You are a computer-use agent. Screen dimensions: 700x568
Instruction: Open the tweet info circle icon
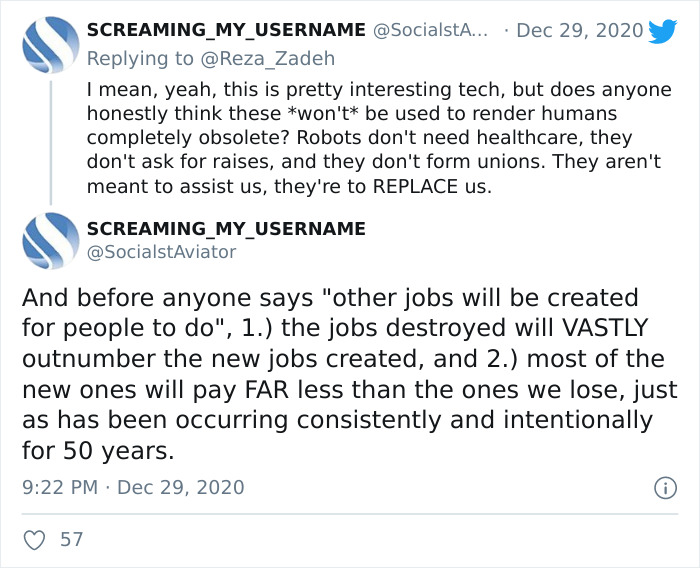662,489
